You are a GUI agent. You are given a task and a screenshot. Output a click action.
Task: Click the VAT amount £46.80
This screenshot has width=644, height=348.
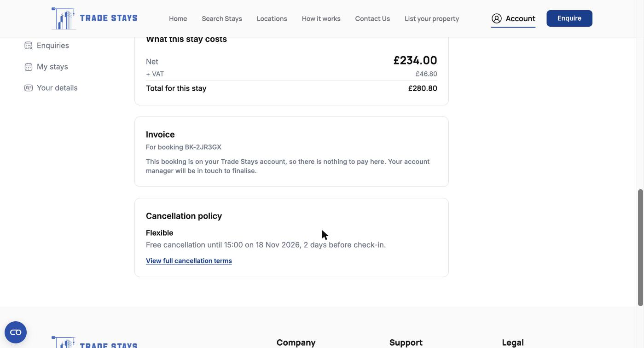coord(426,74)
